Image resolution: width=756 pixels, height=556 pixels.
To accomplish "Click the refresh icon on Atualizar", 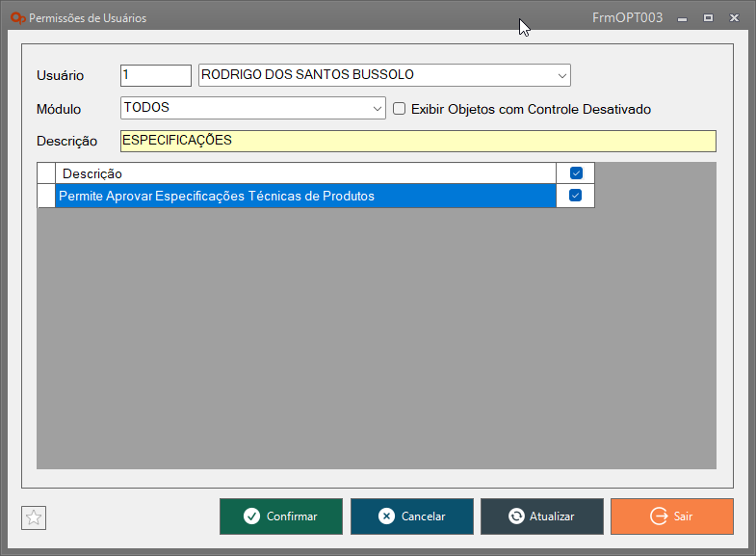I will [x=516, y=516].
